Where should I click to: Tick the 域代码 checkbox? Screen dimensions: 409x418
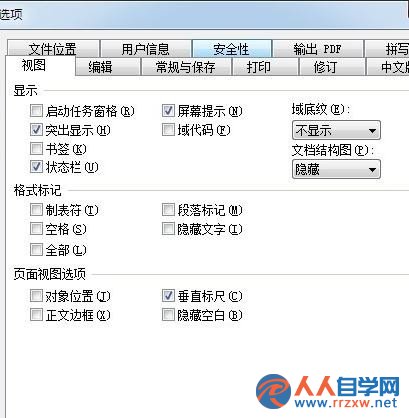pyautogui.click(x=168, y=130)
